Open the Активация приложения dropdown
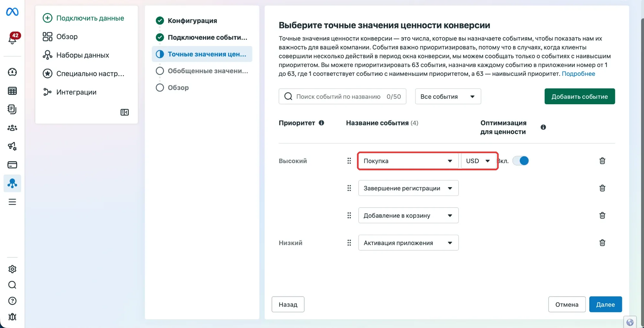644x328 pixels. coord(408,243)
